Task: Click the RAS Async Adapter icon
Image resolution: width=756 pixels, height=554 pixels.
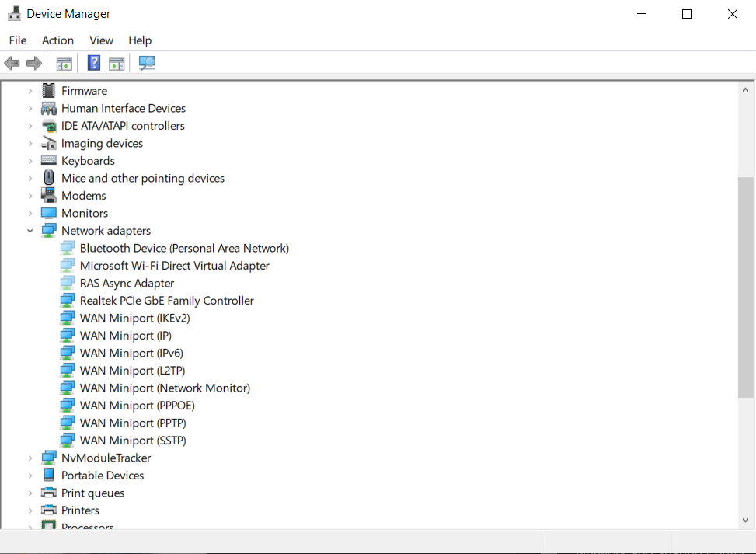Action: 68,283
